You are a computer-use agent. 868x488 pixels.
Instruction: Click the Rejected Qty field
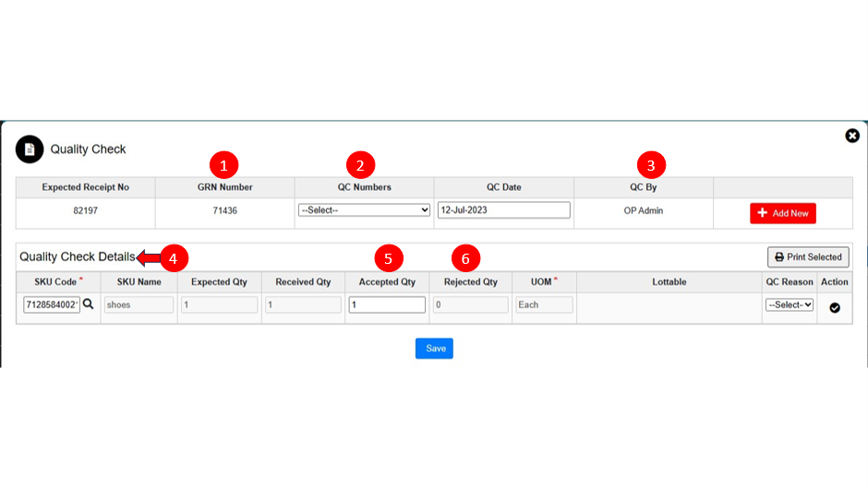[x=470, y=304]
